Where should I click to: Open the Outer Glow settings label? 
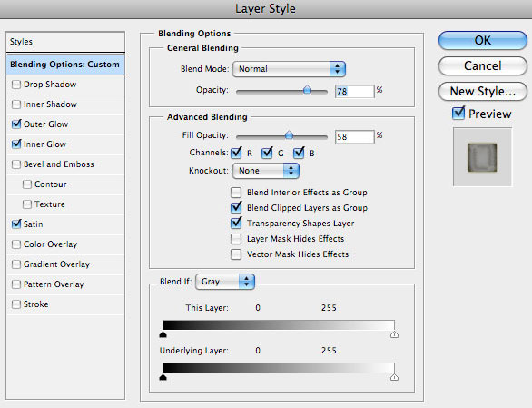45,124
